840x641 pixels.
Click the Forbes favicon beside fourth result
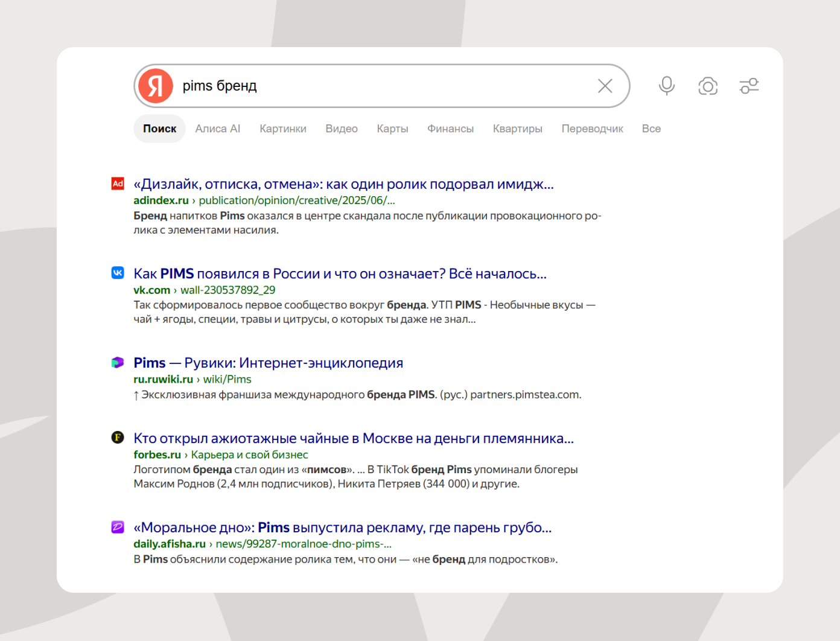[x=118, y=438]
